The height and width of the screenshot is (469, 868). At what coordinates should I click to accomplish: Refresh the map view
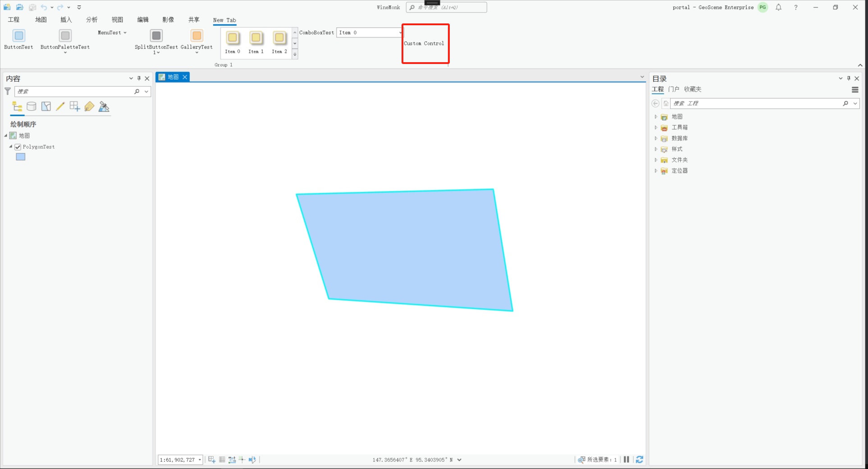click(640, 460)
